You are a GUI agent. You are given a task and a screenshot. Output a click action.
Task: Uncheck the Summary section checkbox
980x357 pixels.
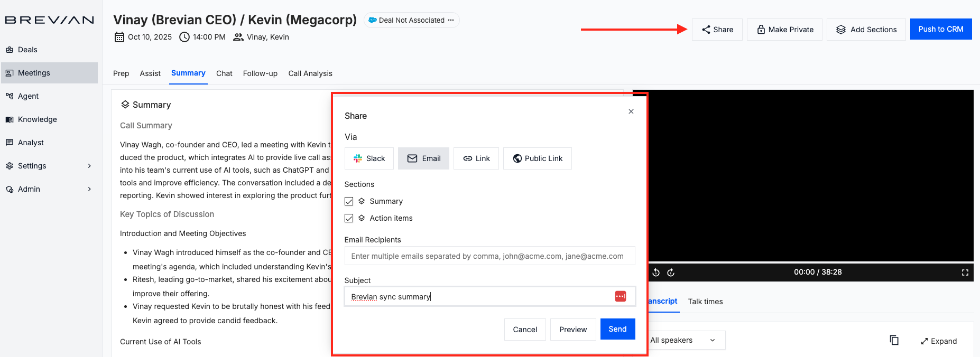[x=349, y=201]
